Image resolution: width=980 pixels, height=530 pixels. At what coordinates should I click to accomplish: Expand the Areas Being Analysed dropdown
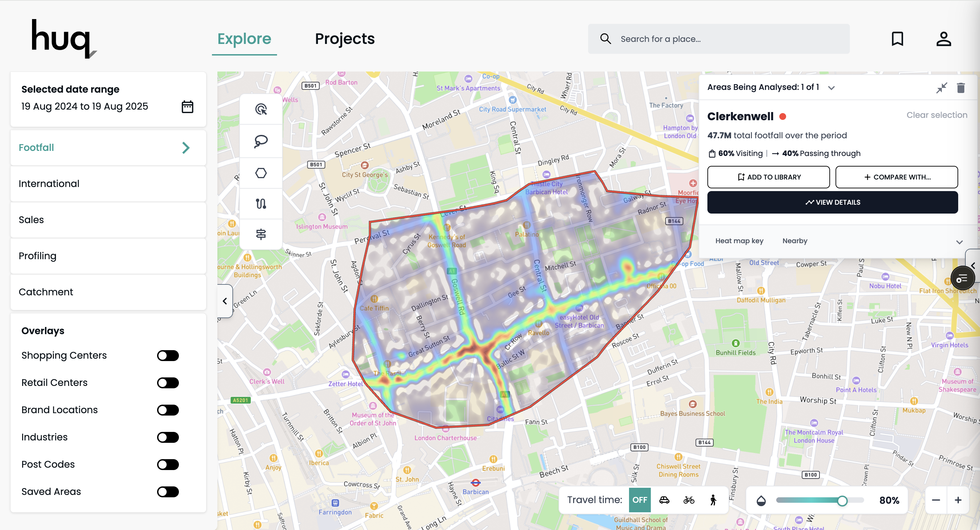[831, 88]
